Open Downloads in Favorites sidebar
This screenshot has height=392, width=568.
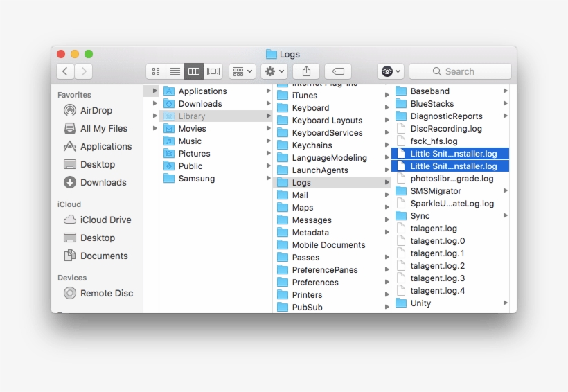95,182
